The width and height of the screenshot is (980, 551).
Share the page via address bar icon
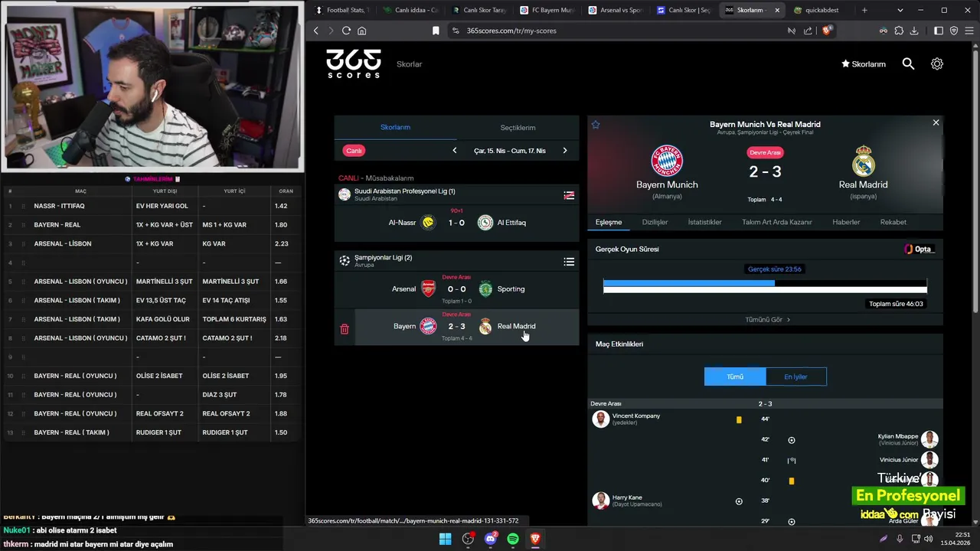(x=808, y=31)
